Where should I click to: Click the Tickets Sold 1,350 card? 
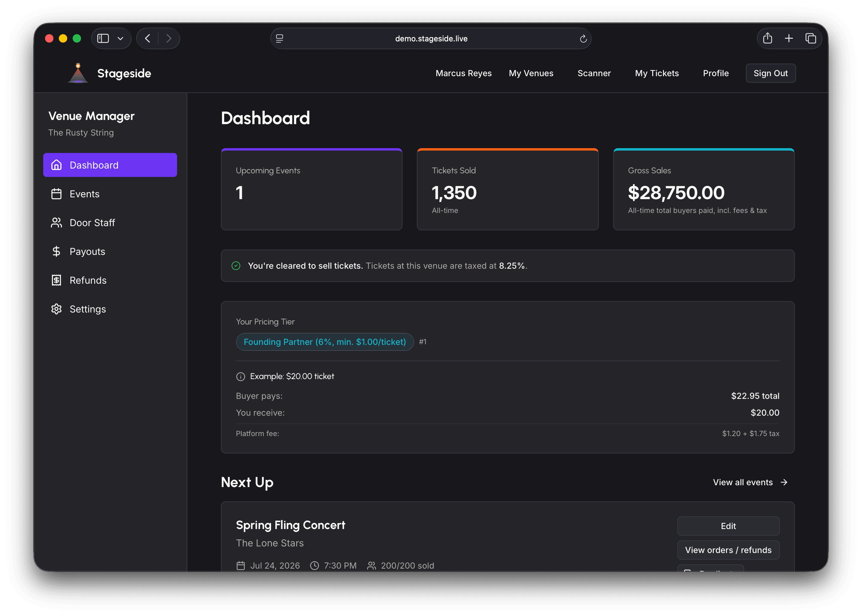(507, 189)
